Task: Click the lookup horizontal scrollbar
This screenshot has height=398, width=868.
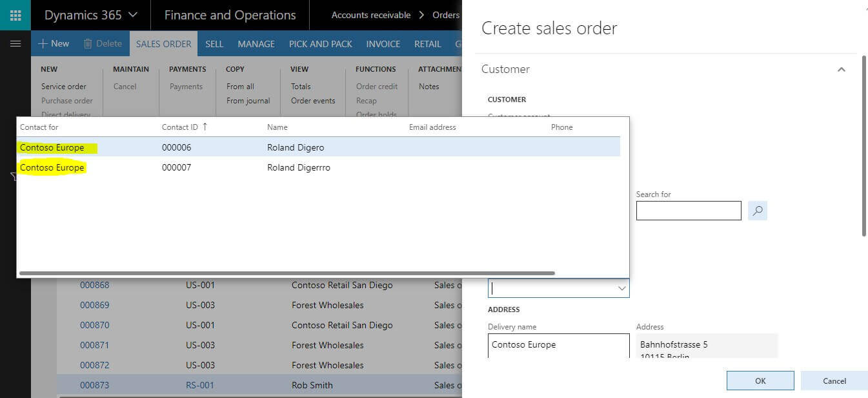Action: click(287, 273)
